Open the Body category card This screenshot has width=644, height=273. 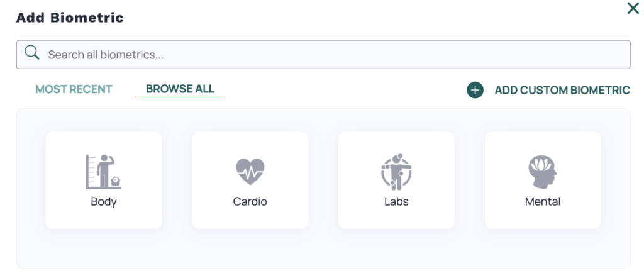104,180
